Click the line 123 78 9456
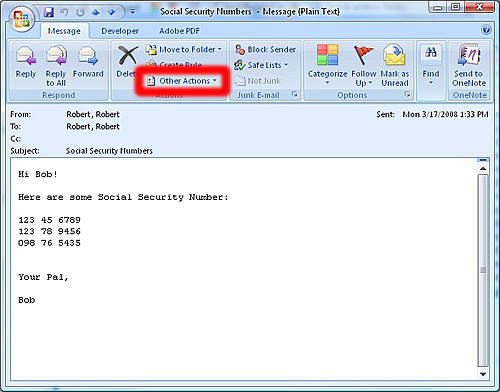This screenshot has width=500, height=392. (x=49, y=231)
